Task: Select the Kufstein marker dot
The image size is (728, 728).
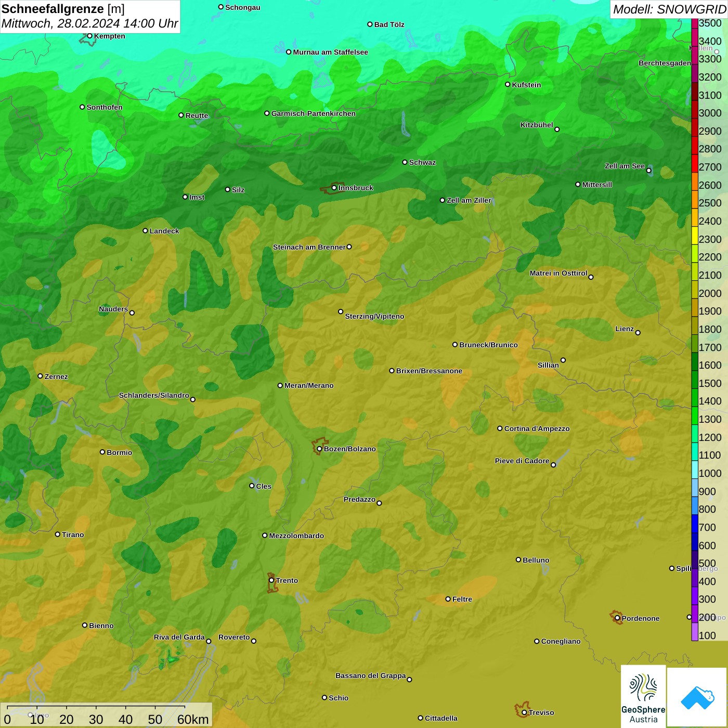Action: coord(508,84)
